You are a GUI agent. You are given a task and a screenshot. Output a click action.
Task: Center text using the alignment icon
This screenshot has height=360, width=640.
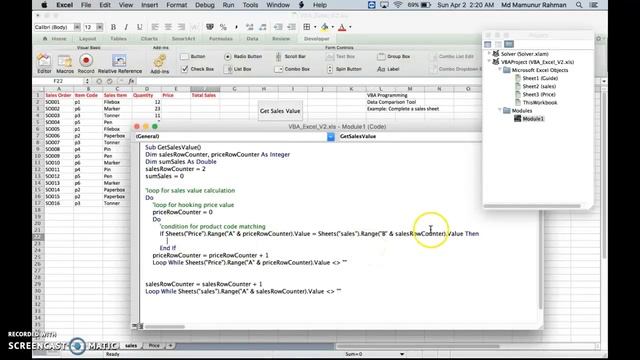[x=168, y=27]
